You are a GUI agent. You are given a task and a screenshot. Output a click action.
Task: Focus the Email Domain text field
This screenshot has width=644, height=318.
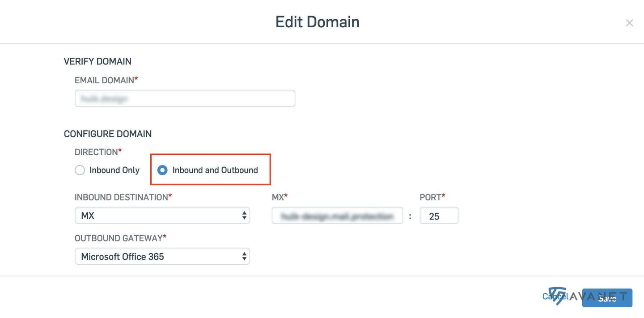185,98
